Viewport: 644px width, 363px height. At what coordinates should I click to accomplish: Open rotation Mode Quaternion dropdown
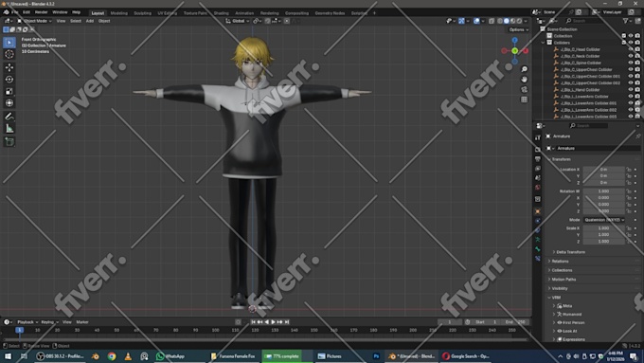point(604,220)
